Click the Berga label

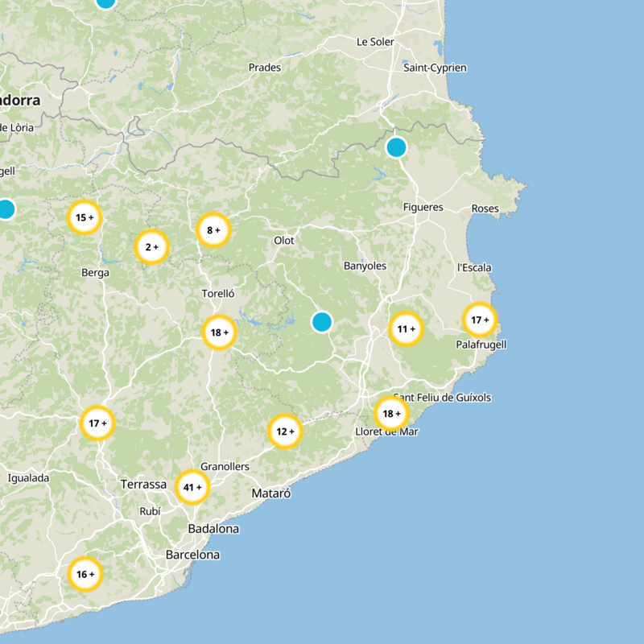pyautogui.click(x=95, y=273)
